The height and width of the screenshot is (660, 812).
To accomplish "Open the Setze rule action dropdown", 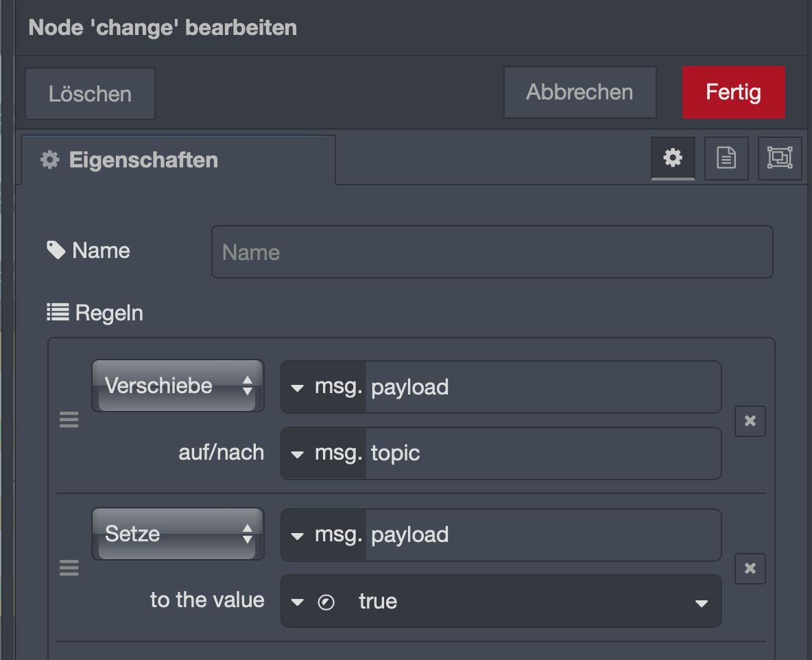I will (x=178, y=534).
